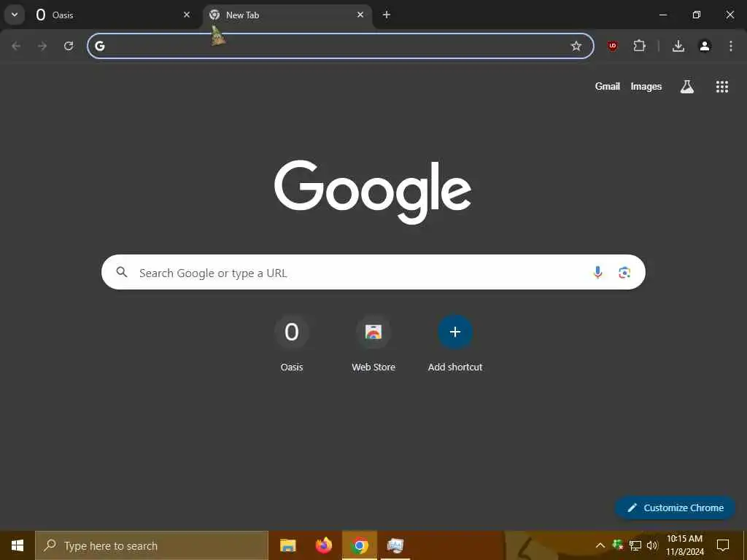This screenshot has width=747, height=560.
Task: Click the magnifier icon in Google search box
Action: coord(122,272)
